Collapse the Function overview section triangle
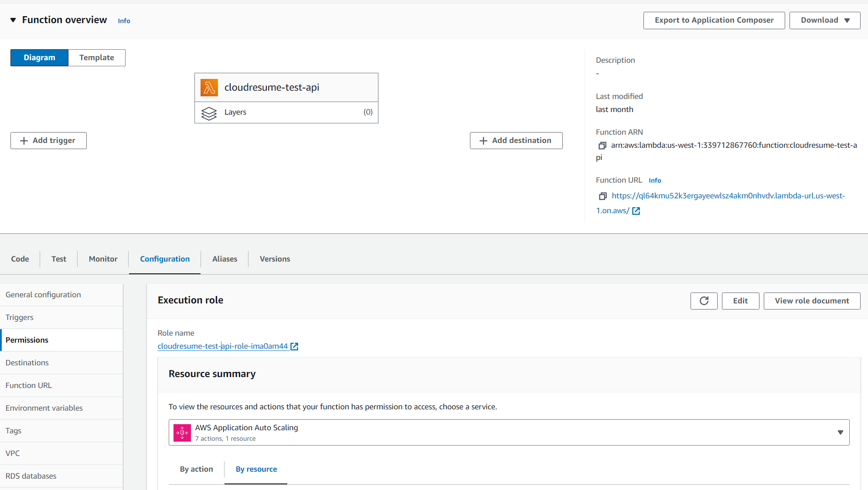This screenshot has width=868, height=490. 13,20
